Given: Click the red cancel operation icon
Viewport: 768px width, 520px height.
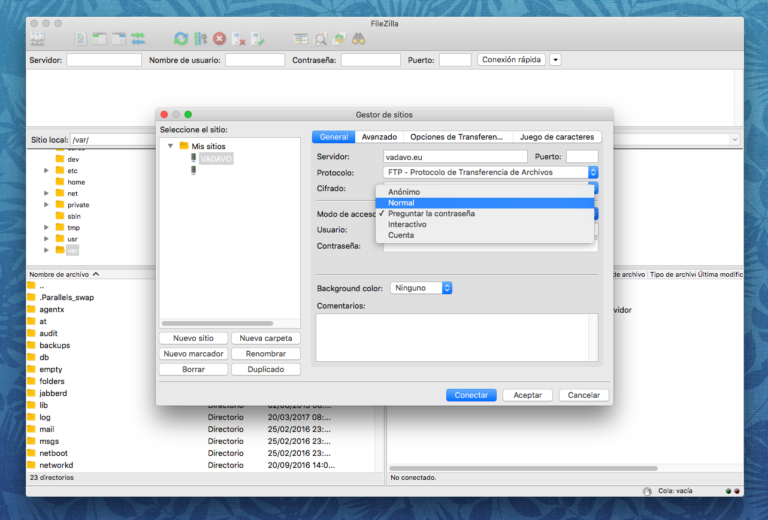Looking at the screenshot, I should [x=219, y=39].
